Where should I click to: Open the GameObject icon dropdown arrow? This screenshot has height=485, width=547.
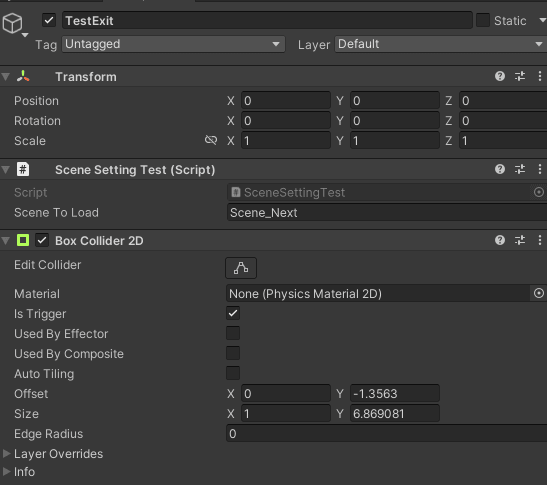click(x=25, y=35)
